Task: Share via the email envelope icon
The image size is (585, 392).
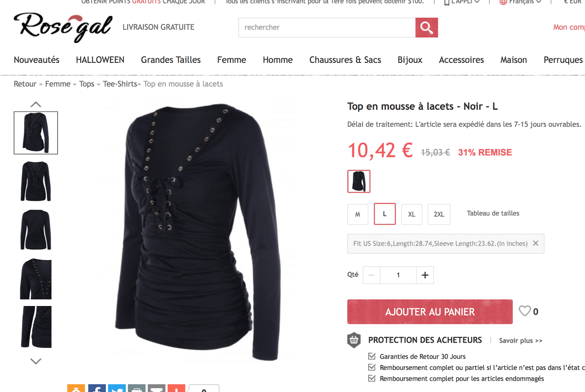Action: click(156, 388)
